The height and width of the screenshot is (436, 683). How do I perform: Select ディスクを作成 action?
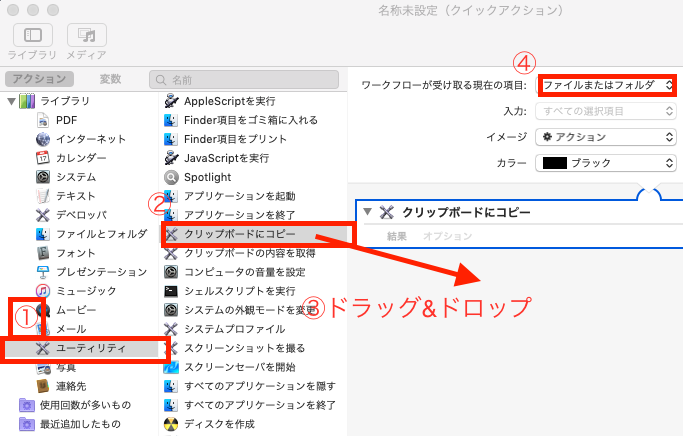coord(210,424)
